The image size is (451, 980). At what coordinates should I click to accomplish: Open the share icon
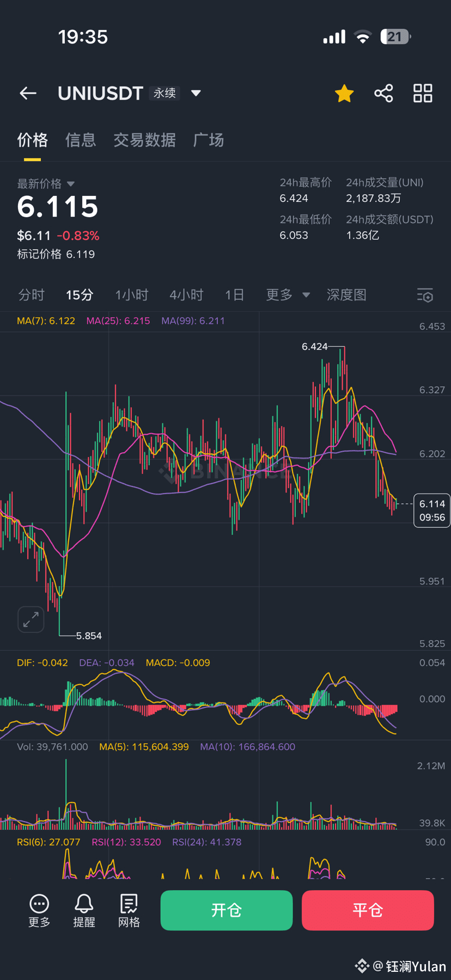tap(383, 94)
